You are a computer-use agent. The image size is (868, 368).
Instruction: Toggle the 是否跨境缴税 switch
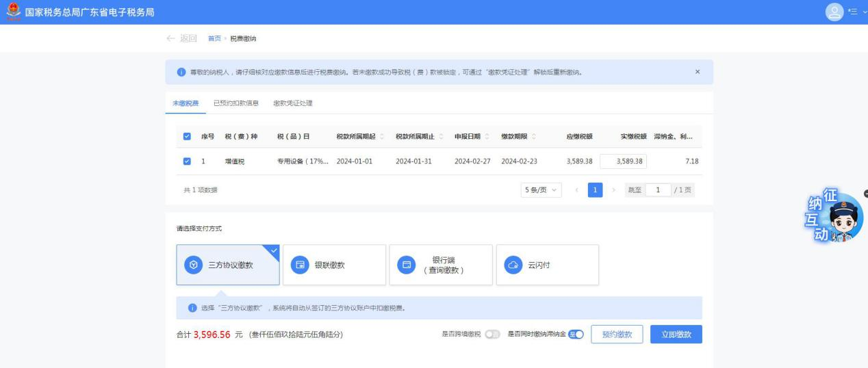[x=492, y=334]
